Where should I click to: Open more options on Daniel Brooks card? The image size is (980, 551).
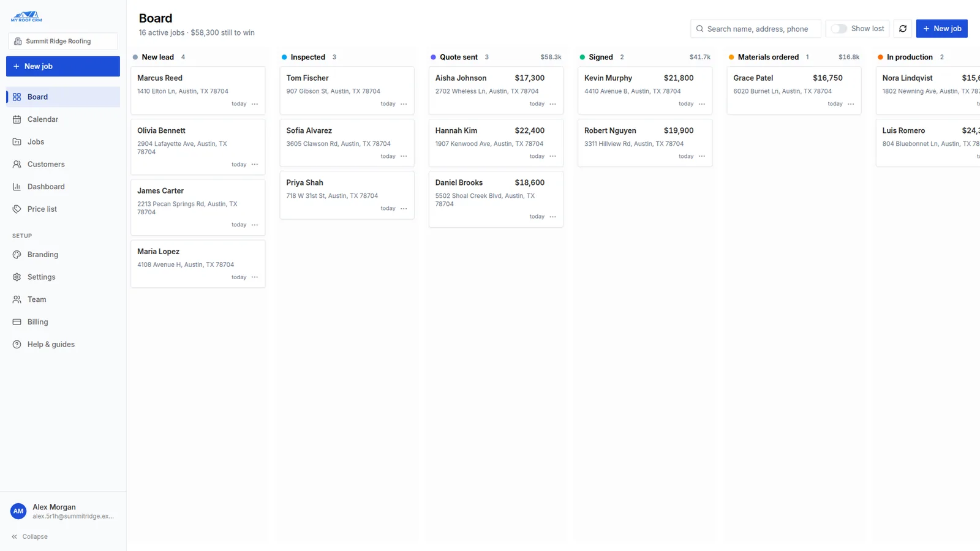(x=553, y=217)
